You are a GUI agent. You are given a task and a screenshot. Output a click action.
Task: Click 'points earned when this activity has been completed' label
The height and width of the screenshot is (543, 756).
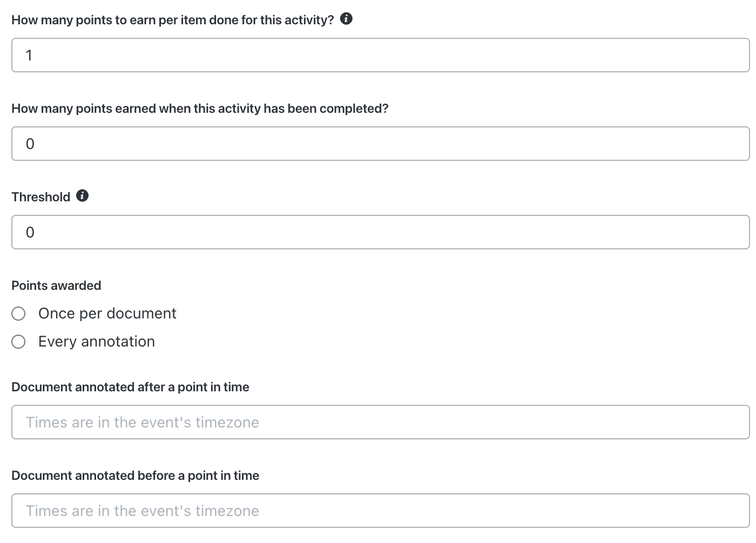point(200,108)
